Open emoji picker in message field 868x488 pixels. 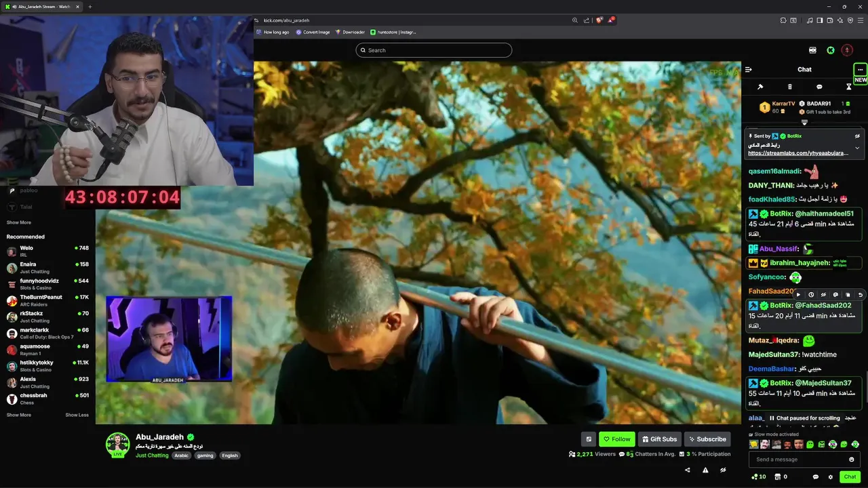[852, 460]
